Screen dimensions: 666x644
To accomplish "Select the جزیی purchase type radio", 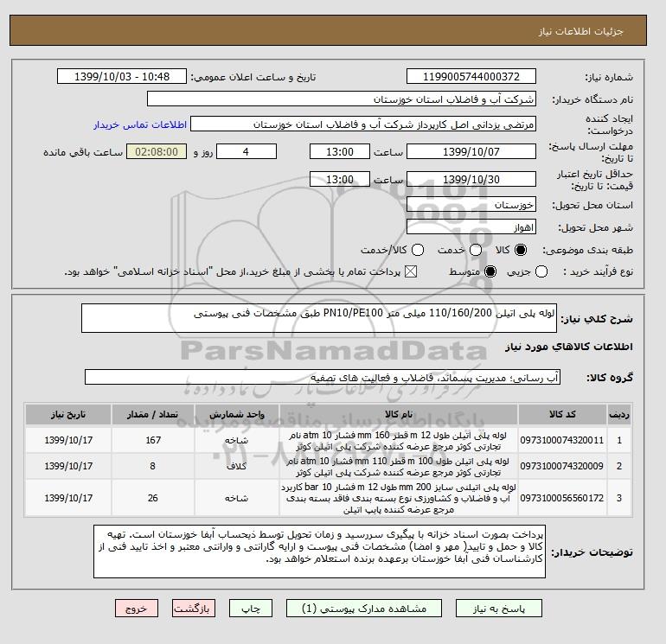I will [x=541, y=271].
